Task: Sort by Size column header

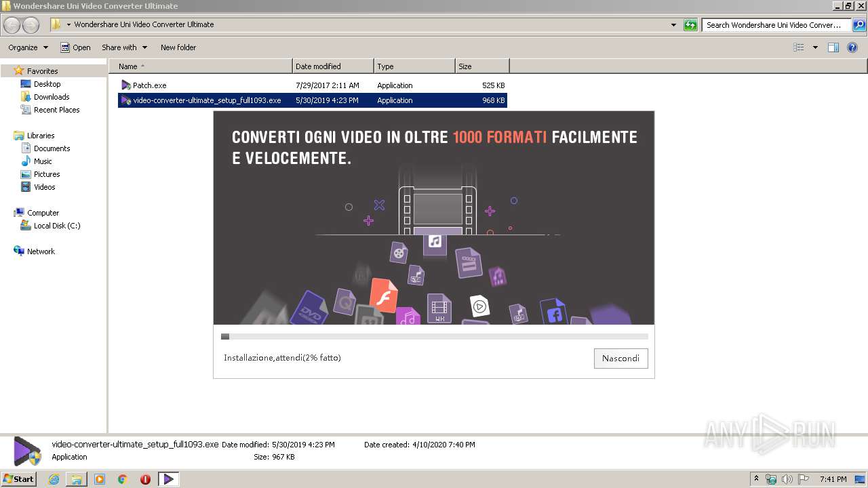Action: point(482,66)
